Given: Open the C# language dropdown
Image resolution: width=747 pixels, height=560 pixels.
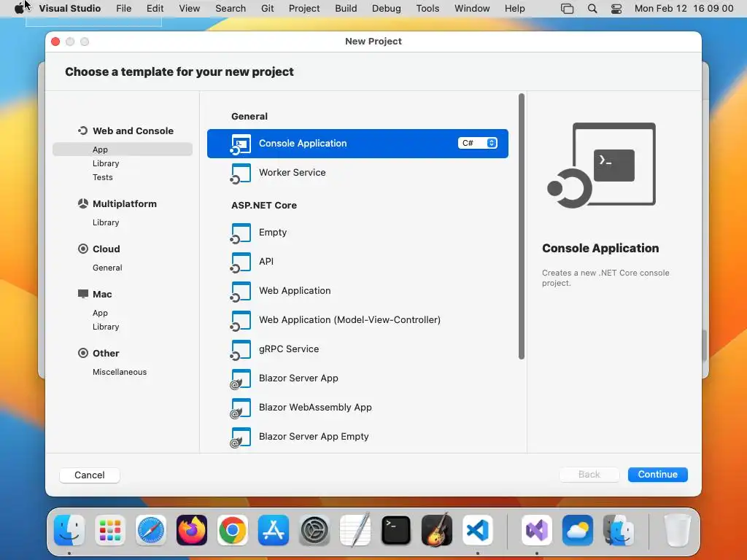Looking at the screenshot, I should coord(478,143).
